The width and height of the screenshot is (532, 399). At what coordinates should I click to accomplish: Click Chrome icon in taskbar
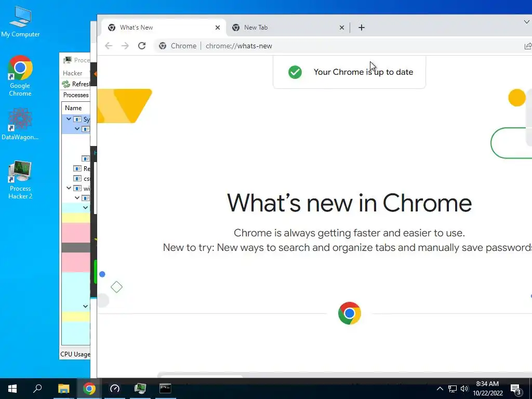point(89,389)
